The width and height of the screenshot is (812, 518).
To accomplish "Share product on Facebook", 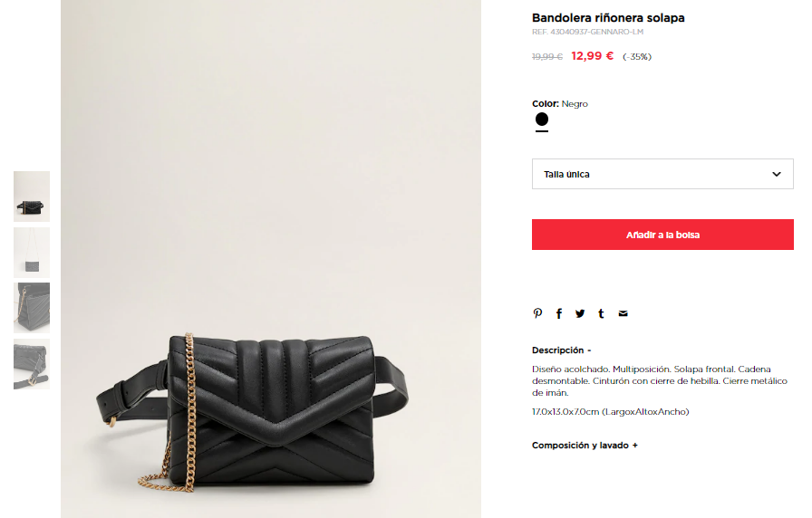I will coord(559,313).
